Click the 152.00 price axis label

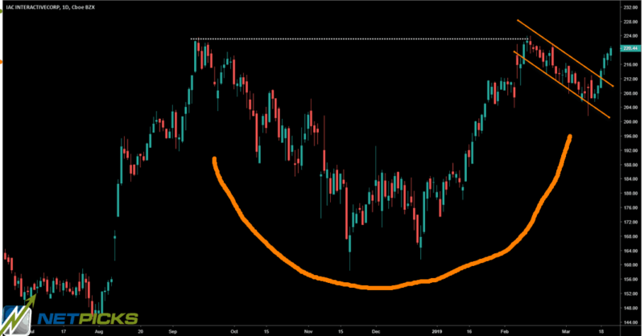tap(630, 293)
